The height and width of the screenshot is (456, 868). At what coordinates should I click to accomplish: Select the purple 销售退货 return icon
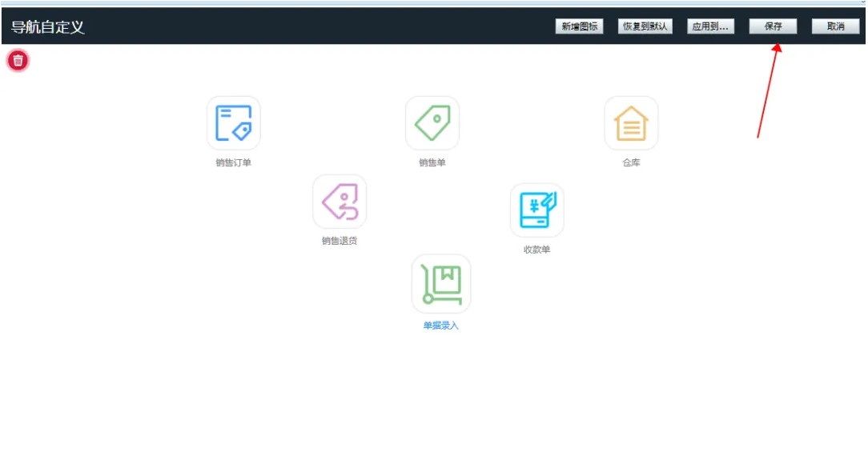(340, 202)
